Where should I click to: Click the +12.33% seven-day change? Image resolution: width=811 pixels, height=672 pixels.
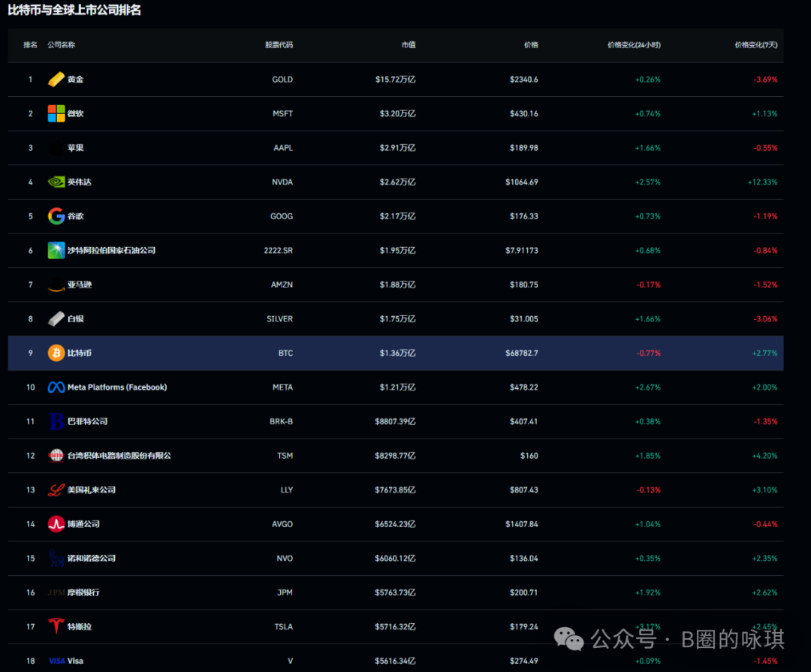click(x=762, y=182)
